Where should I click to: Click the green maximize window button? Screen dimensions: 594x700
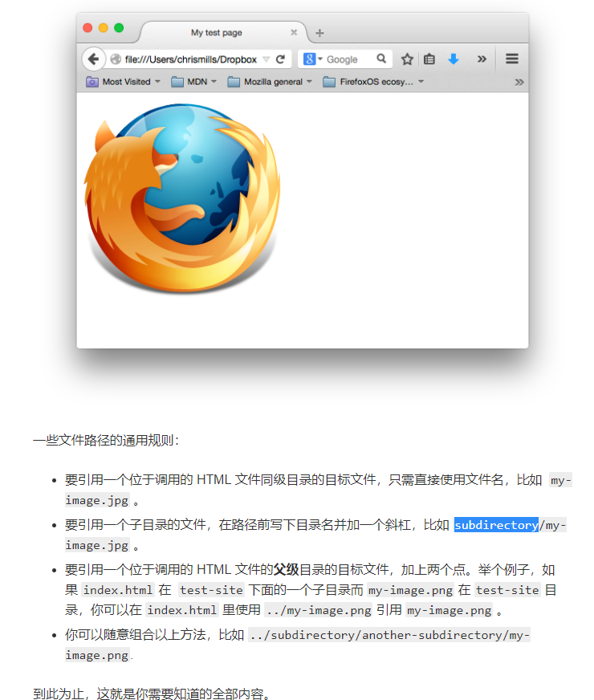tap(119, 27)
